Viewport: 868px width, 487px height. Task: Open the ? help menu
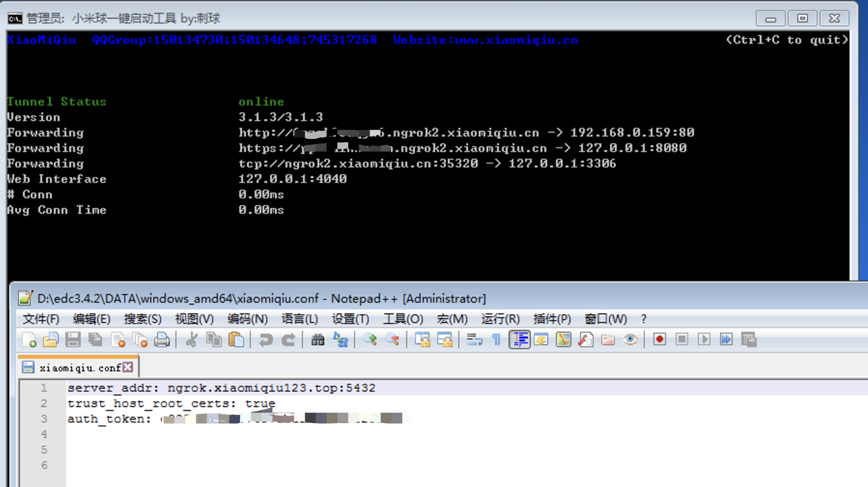coord(644,319)
